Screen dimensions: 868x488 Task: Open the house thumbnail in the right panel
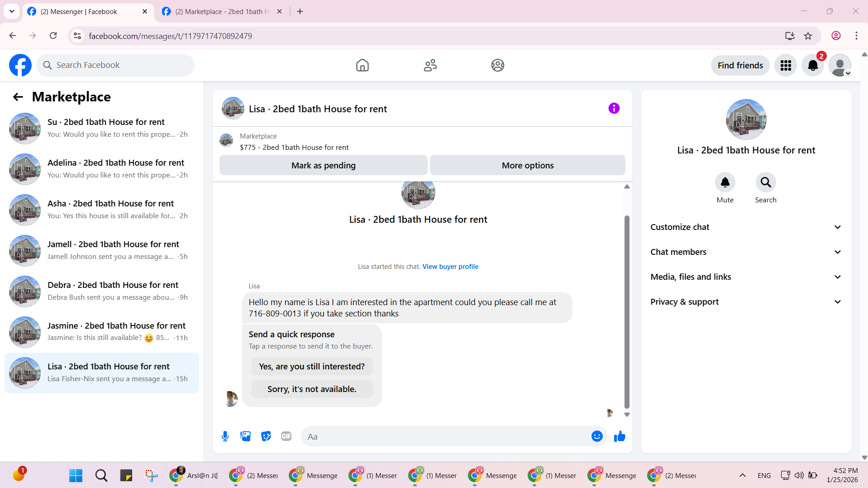click(x=746, y=120)
